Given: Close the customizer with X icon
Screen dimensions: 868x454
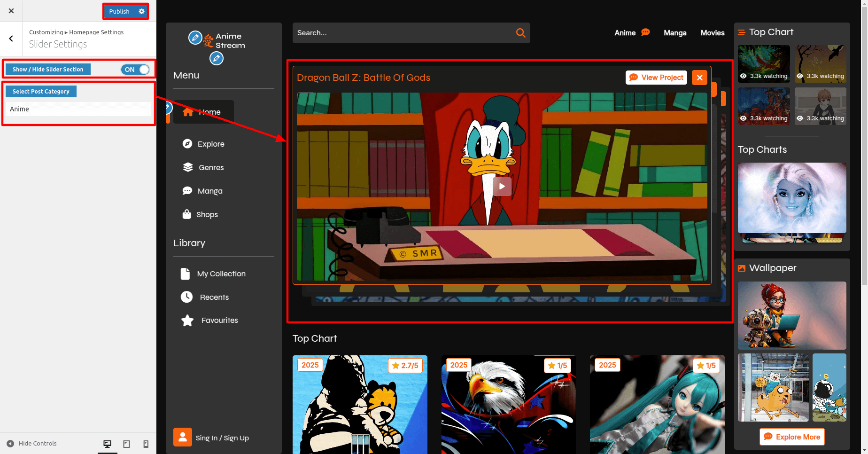Looking at the screenshot, I should click(11, 11).
